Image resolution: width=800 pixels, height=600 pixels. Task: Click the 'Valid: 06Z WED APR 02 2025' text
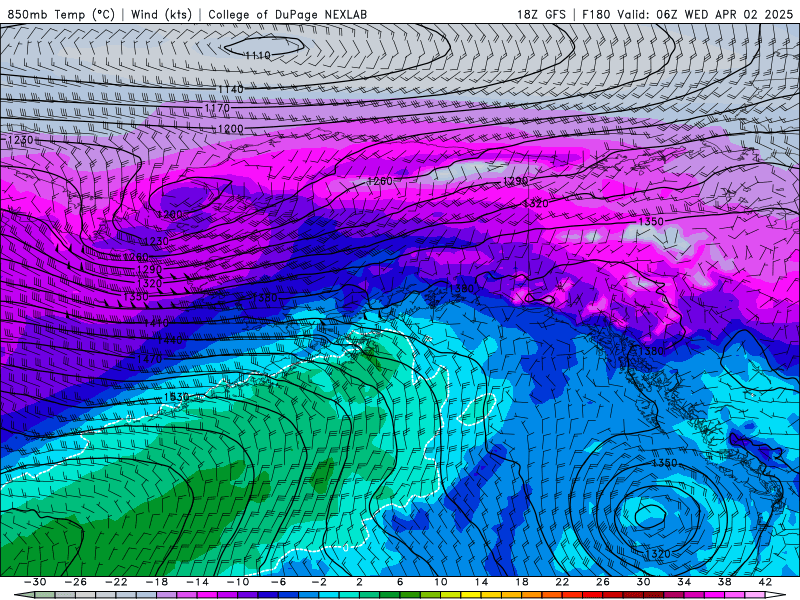pos(705,14)
